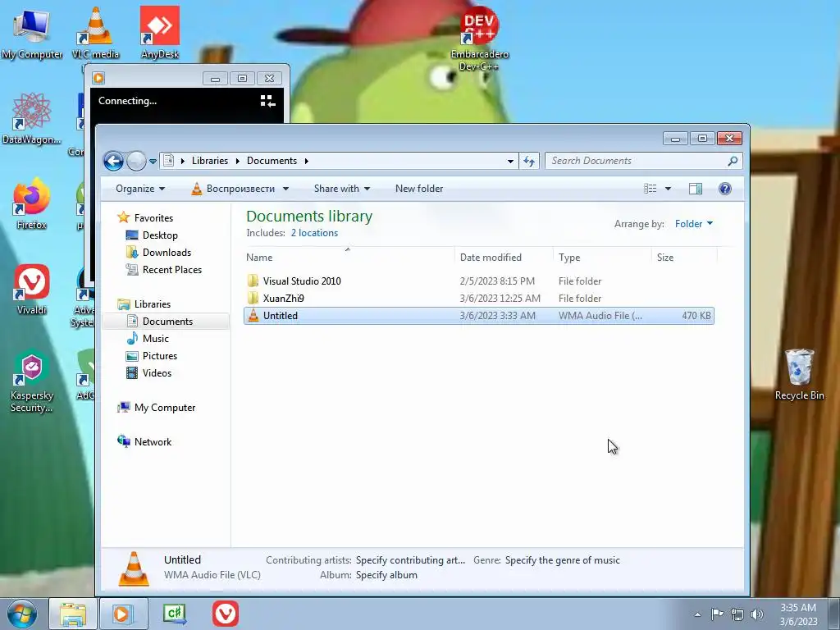Screen dimensions: 840x630
Task: Expand the arrow after Documents breadcrumb
Action: click(307, 161)
